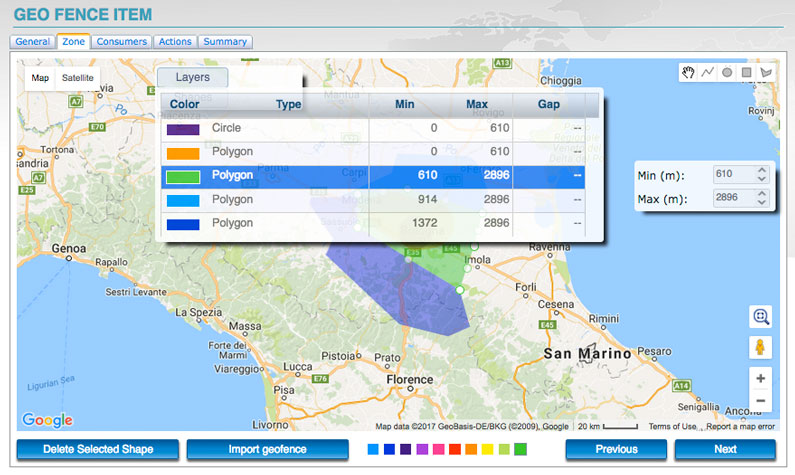795x475 pixels.
Task: Click the Florence city label
Action: [410, 380]
